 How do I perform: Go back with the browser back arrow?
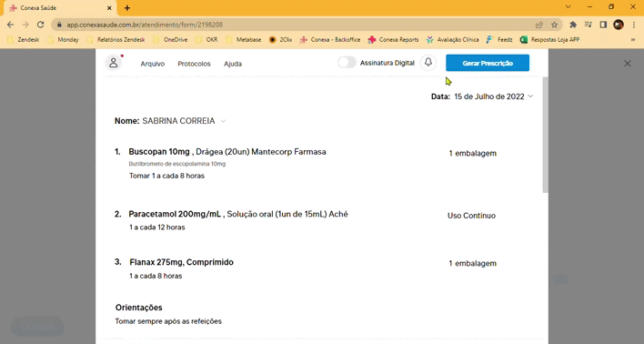point(11,25)
